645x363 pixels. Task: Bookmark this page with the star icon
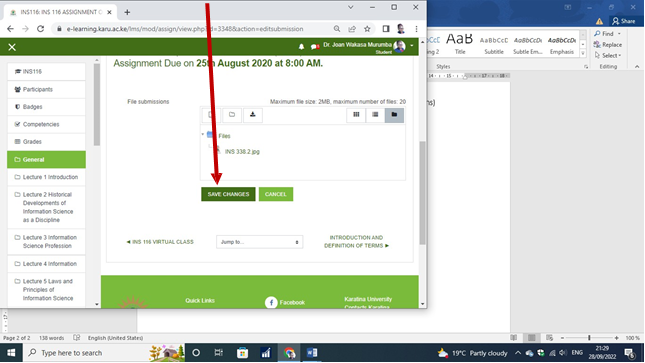point(367,29)
